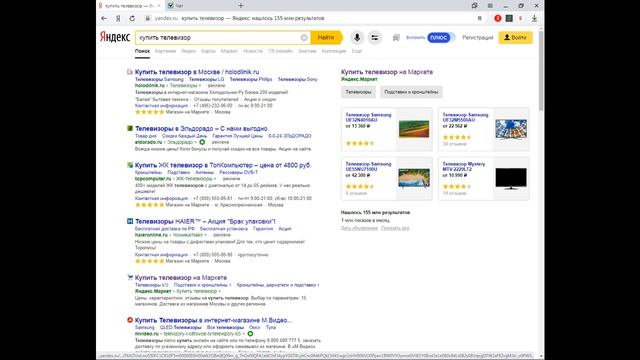Open result Купить ЖК телевизор в ТопКомпьютер
This screenshot has height=360, width=640.
[223, 165]
